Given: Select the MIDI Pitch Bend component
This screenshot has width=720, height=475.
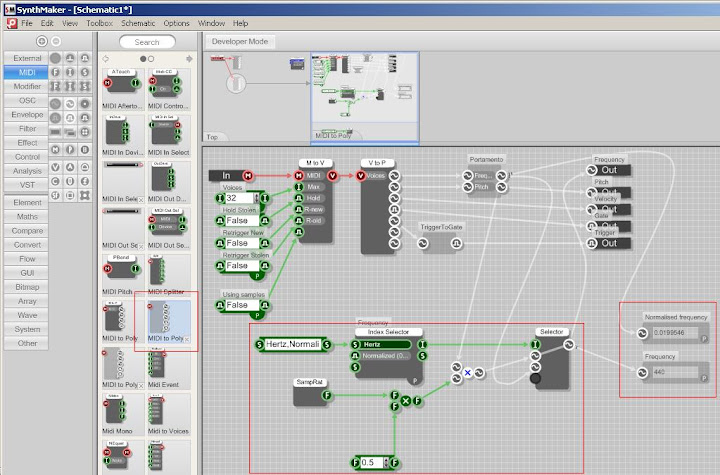Looking at the screenshot, I should click(x=120, y=270).
